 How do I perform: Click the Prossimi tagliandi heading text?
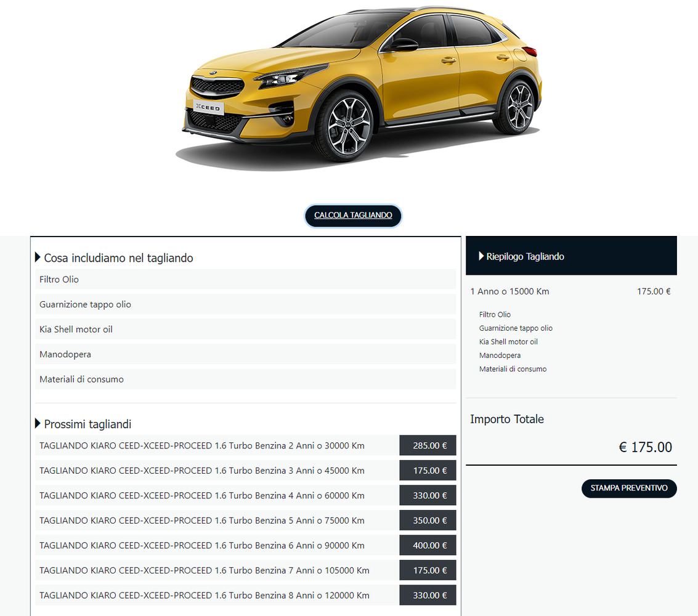click(87, 424)
